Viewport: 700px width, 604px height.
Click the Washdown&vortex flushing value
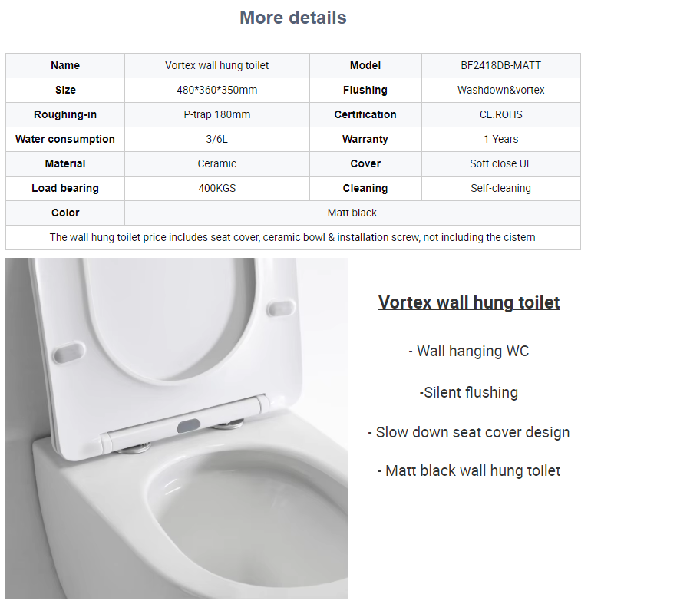tap(501, 90)
